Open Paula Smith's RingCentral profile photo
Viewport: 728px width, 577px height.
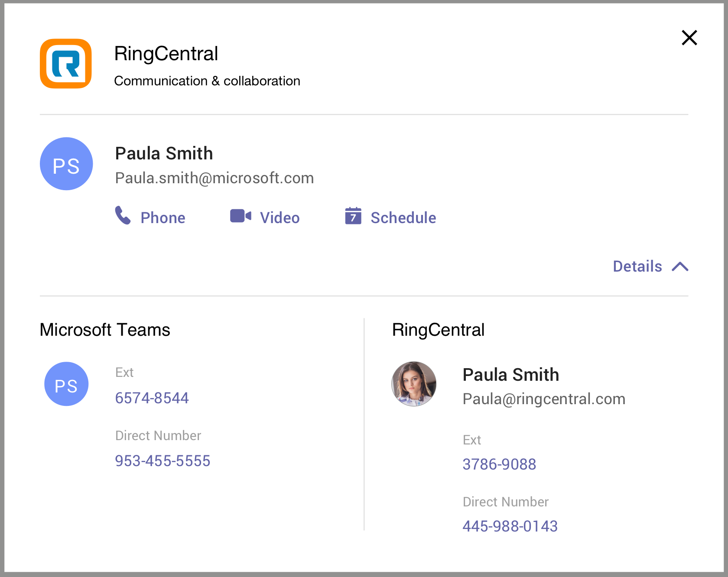point(414,384)
